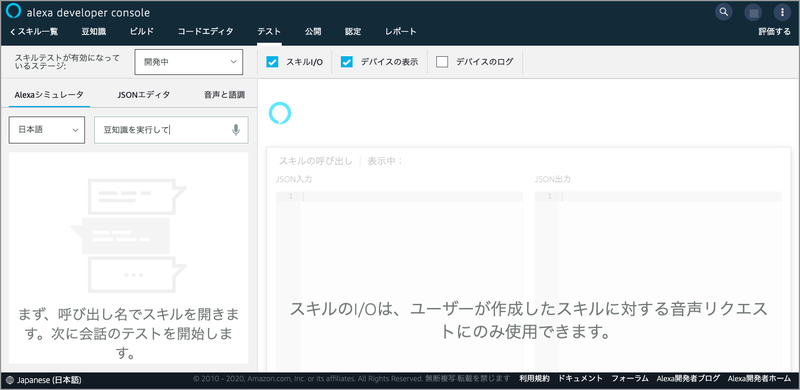Viewport: 800px width, 390px height.
Task: Open the ドキュメント footer link
Action: coord(581,379)
